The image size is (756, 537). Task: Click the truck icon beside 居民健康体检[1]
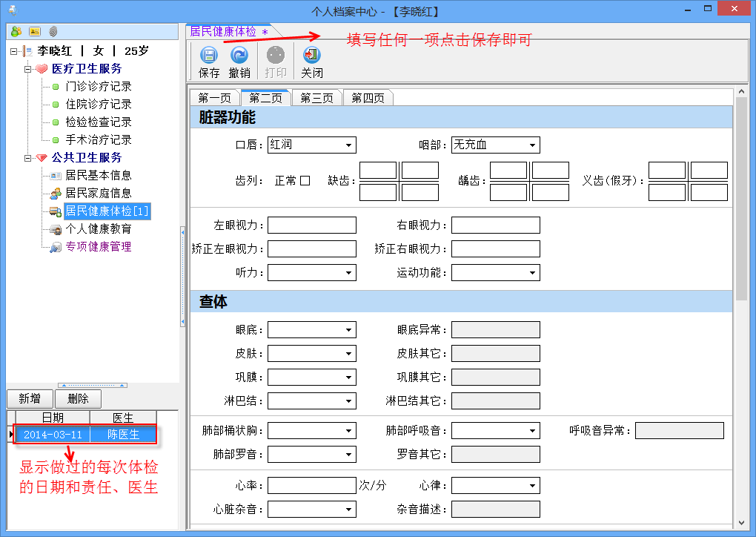pyautogui.click(x=56, y=211)
